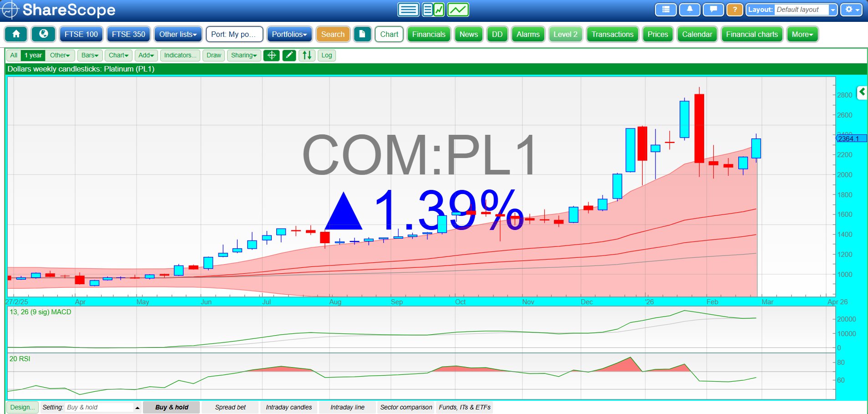Open the Financial charts view
868x414 pixels.
(752, 34)
